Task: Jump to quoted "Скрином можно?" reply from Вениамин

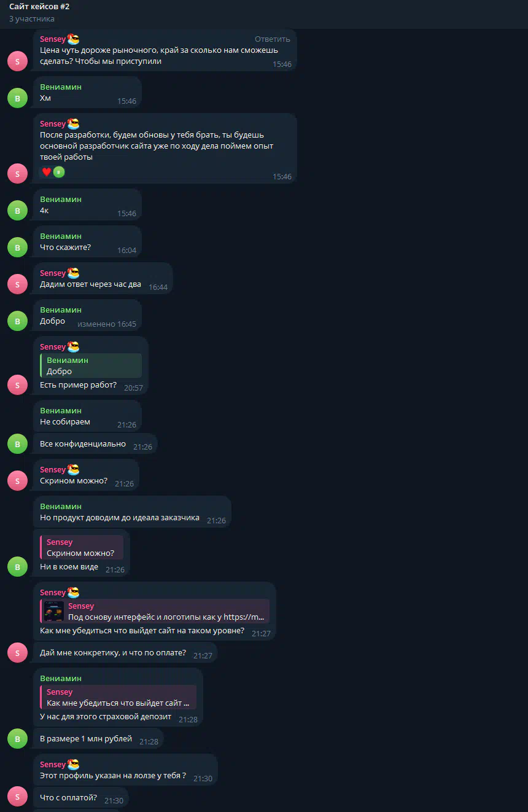Action: coord(82,547)
